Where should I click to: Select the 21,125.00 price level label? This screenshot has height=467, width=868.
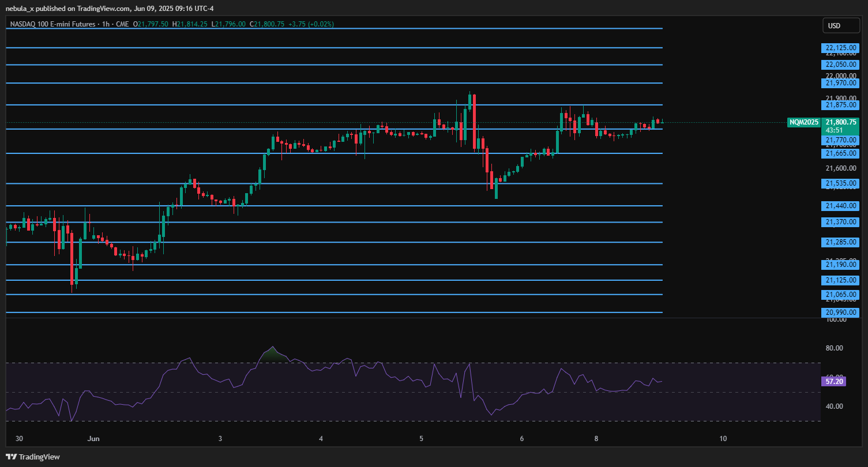[840, 280]
